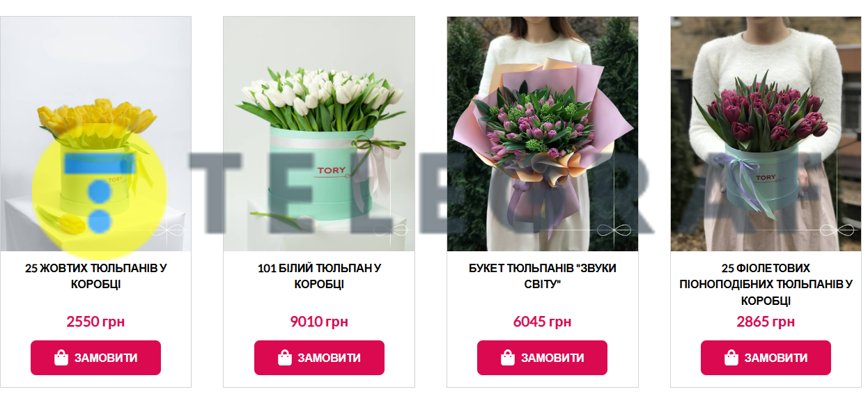Click the bag icon under 6045 грн price
This screenshot has height=403, width=868.
pos(508,358)
